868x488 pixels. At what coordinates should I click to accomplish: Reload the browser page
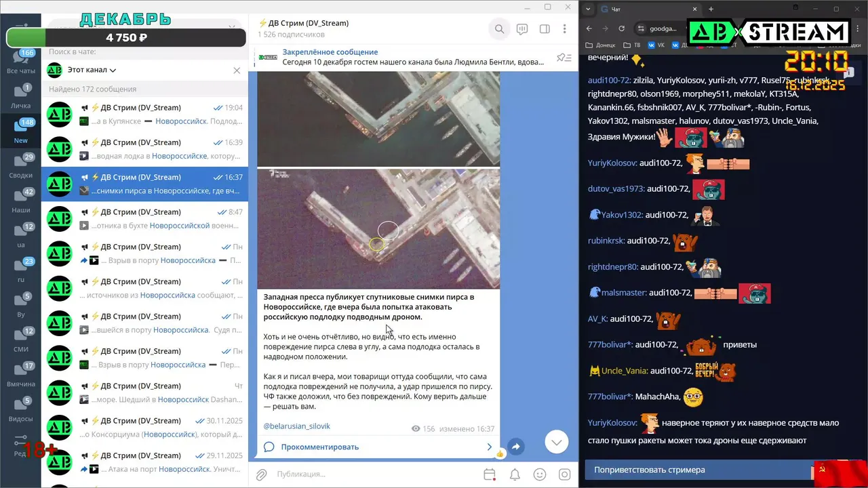coord(621,28)
